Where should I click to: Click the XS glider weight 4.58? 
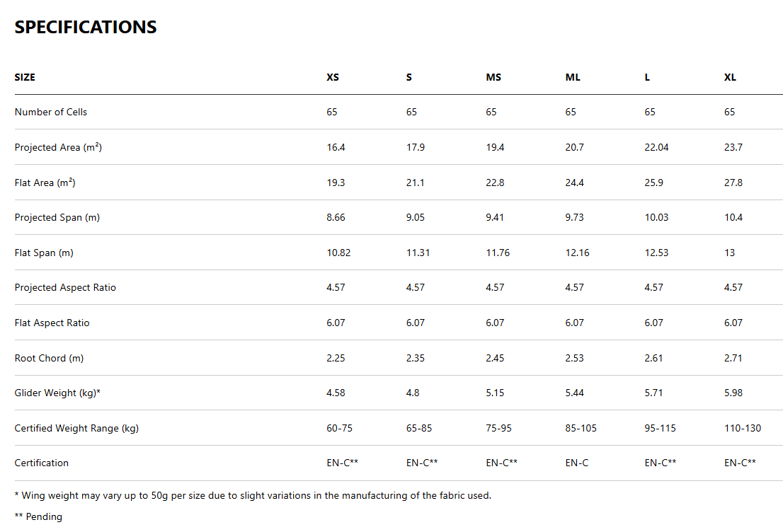[336, 393]
